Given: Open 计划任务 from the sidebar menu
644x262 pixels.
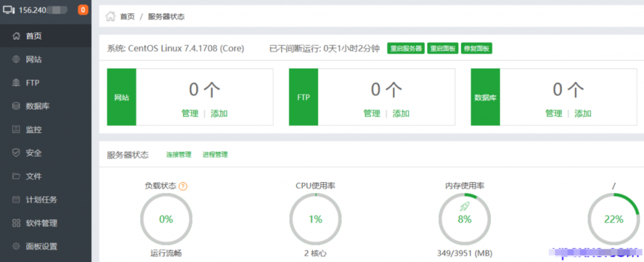Looking at the screenshot, I should point(42,200).
